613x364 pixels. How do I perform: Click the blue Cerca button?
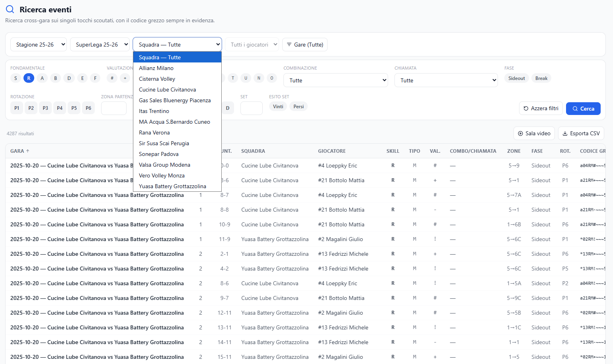coord(583,108)
